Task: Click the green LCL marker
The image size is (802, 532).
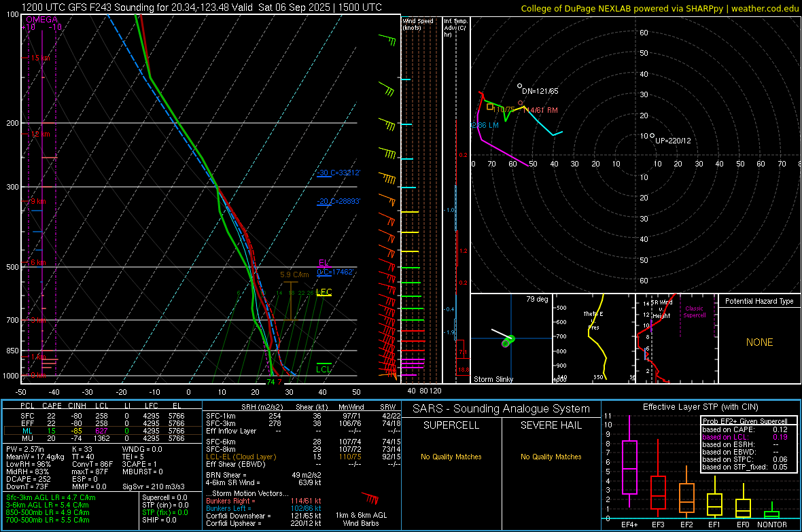Action: click(x=324, y=370)
